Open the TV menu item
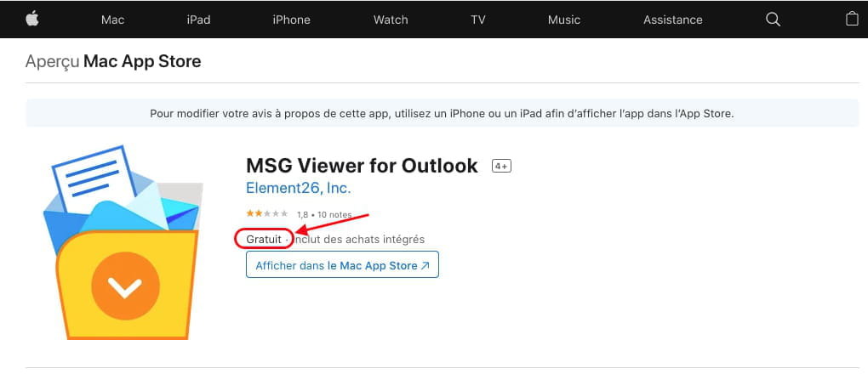 click(x=478, y=20)
